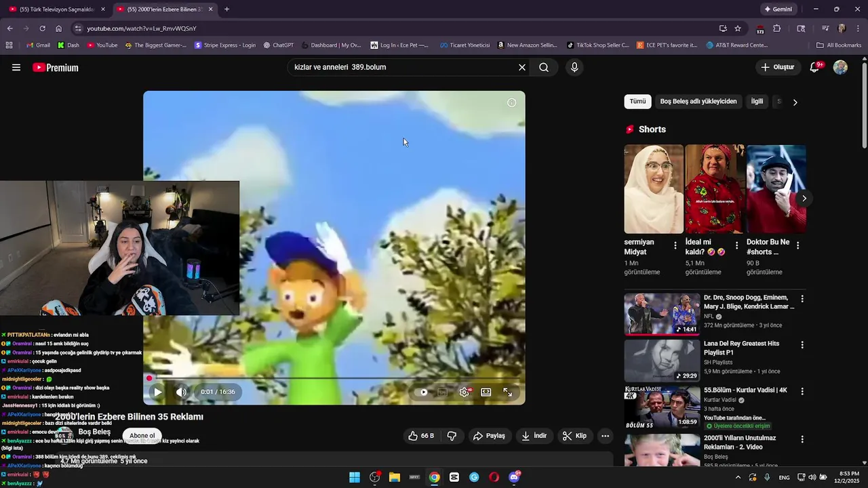Open the YouTube guide hamburger menu
Screen dimensions: 868x488
coord(16,68)
